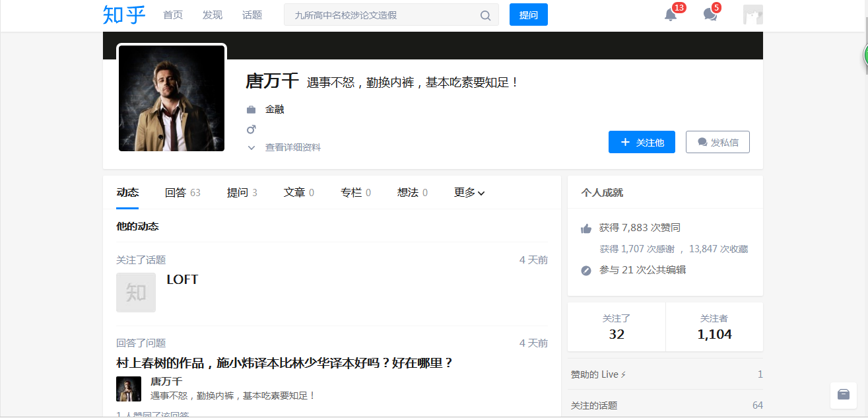This screenshot has height=418, width=868.
Task: Click the search magnifier icon
Action: (x=485, y=15)
